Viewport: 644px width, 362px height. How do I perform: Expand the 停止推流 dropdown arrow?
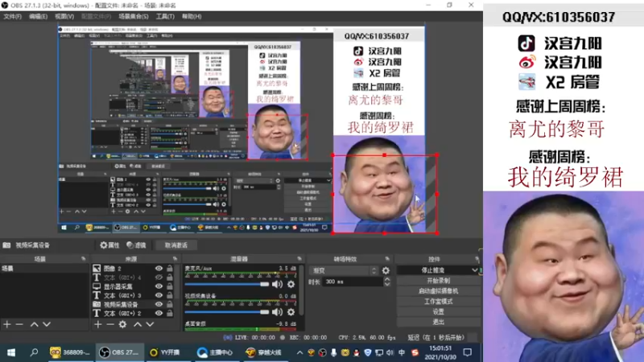(474, 270)
